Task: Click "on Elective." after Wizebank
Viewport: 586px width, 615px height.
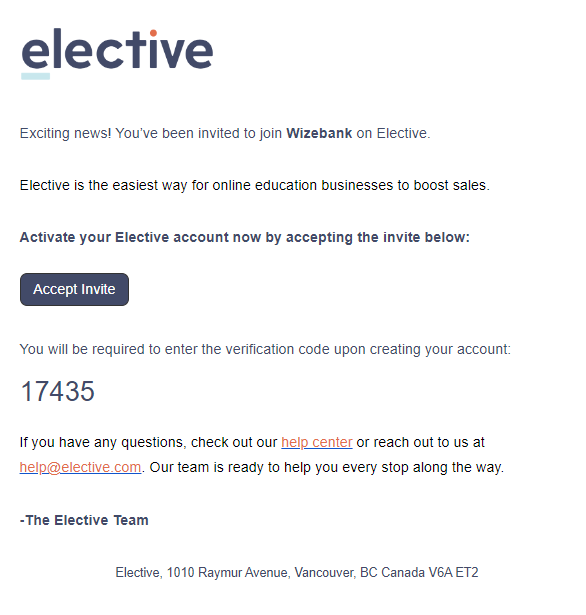Action: point(393,133)
